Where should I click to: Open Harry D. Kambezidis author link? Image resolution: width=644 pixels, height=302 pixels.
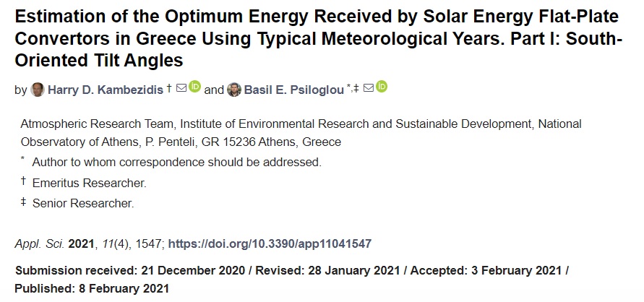tap(104, 90)
